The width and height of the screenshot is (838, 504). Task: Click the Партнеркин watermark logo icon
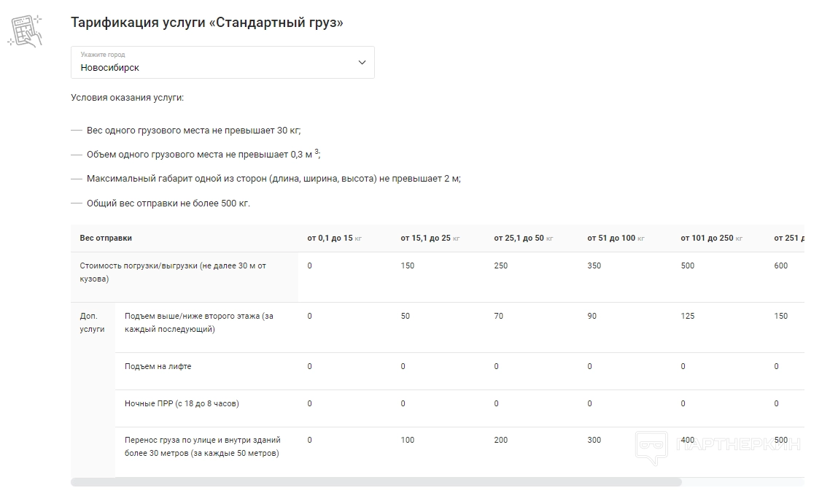tap(651, 446)
